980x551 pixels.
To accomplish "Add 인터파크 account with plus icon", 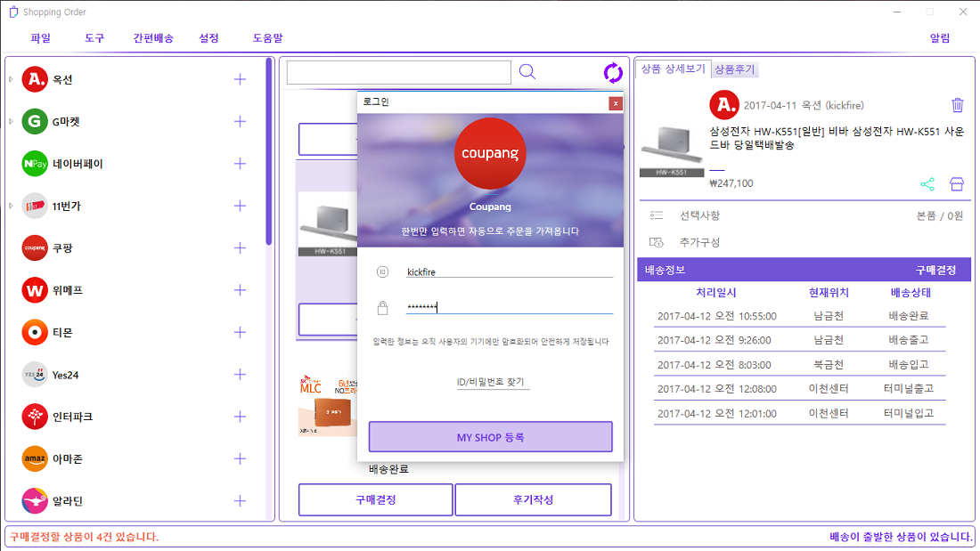I will pyautogui.click(x=240, y=417).
